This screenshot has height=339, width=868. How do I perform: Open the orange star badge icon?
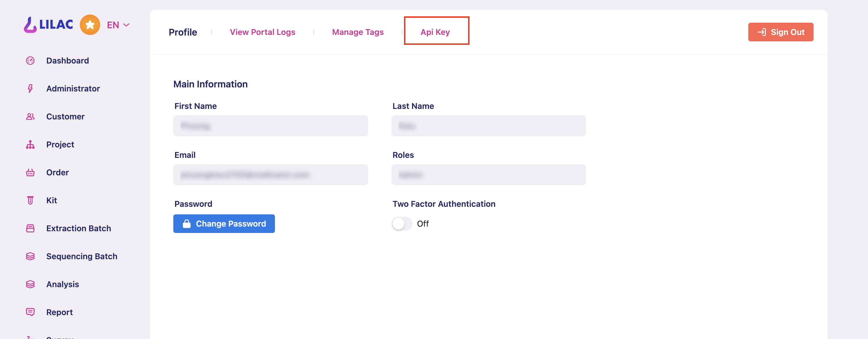click(90, 24)
